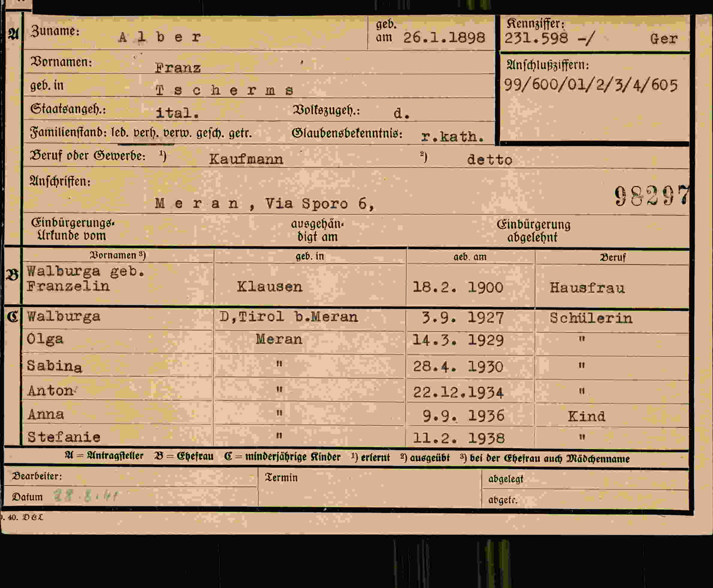Click the 'Bearbeiter:' field
Viewport: 713px width, 588px height.
coord(131,477)
